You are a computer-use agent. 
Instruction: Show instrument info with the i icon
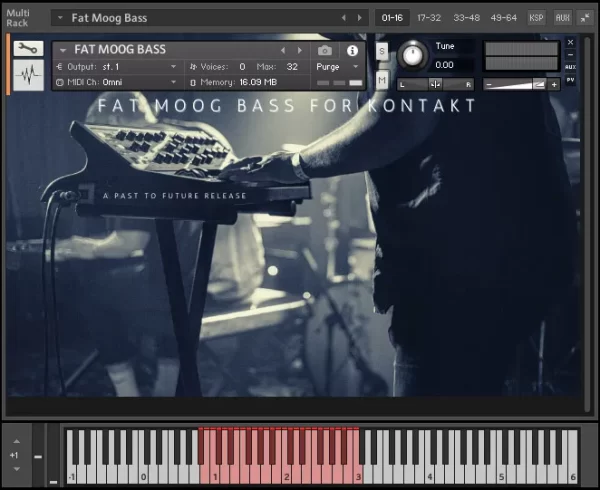(352, 50)
